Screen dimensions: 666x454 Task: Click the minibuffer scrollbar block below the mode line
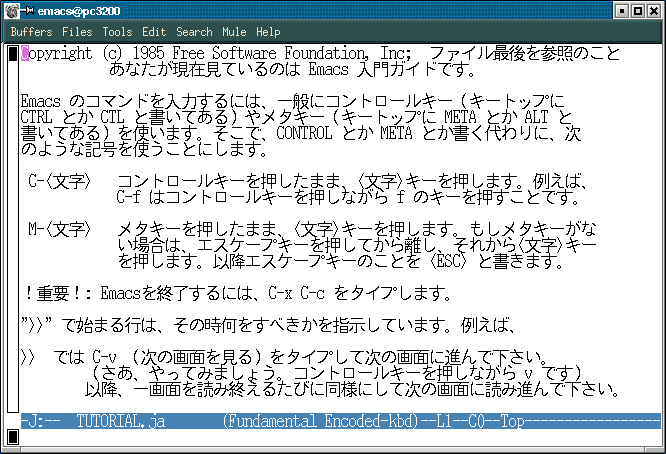pyautogui.click(x=13, y=437)
